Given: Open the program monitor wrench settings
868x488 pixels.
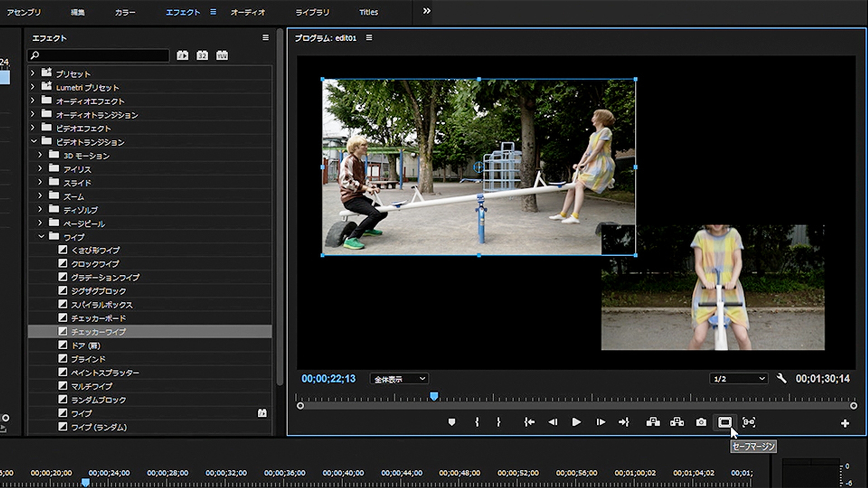Looking at the screenshot, I should point(781,378).
